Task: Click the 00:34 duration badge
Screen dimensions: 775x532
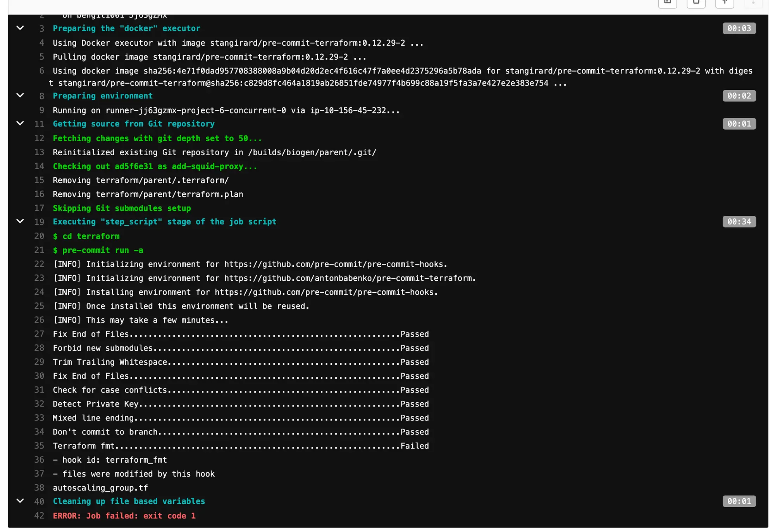Action: click(739, 221)
